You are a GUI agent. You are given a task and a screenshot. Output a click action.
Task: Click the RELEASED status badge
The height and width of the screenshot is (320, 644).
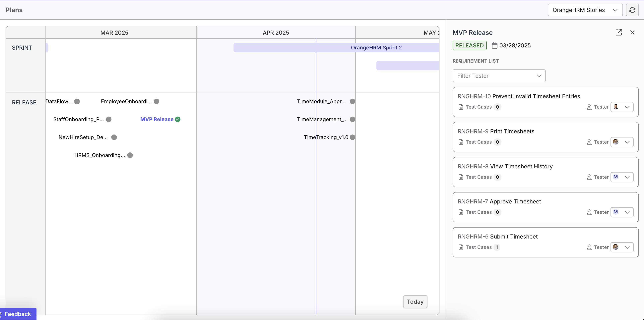coord(469,45)
